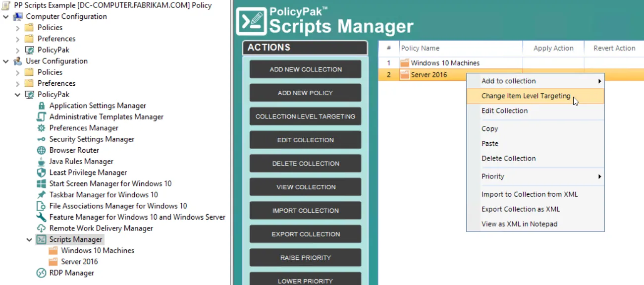Click the Windows 10 Machines folder icon in policy list

(x=405, y=63)
